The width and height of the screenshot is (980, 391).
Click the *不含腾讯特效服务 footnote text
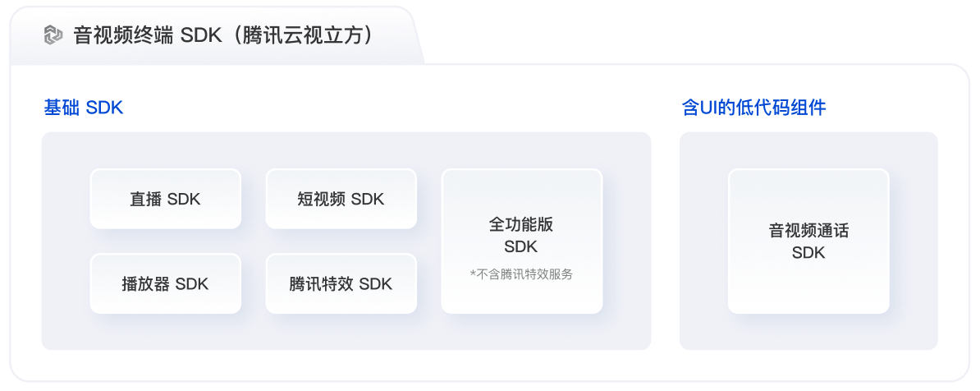point(521,274)
